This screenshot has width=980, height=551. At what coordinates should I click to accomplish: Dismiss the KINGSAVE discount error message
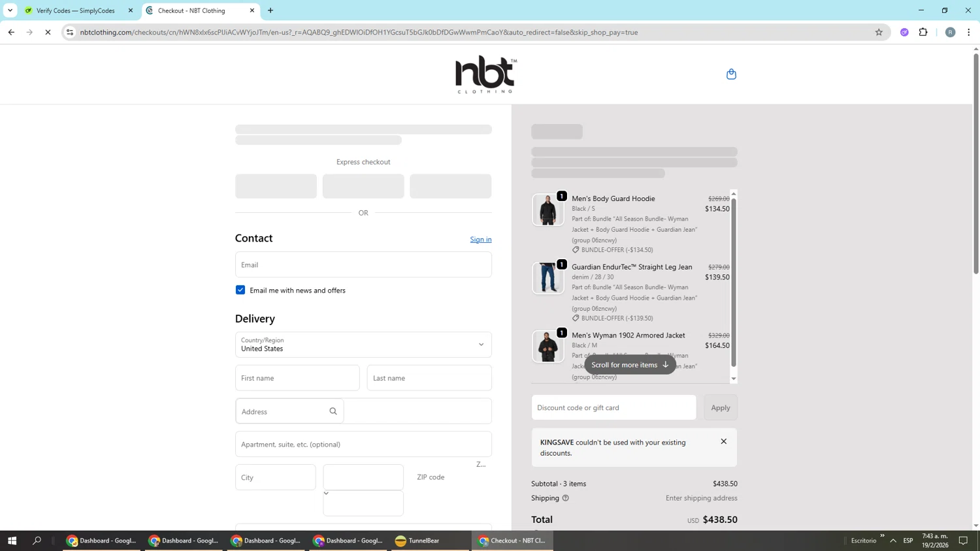724,441
